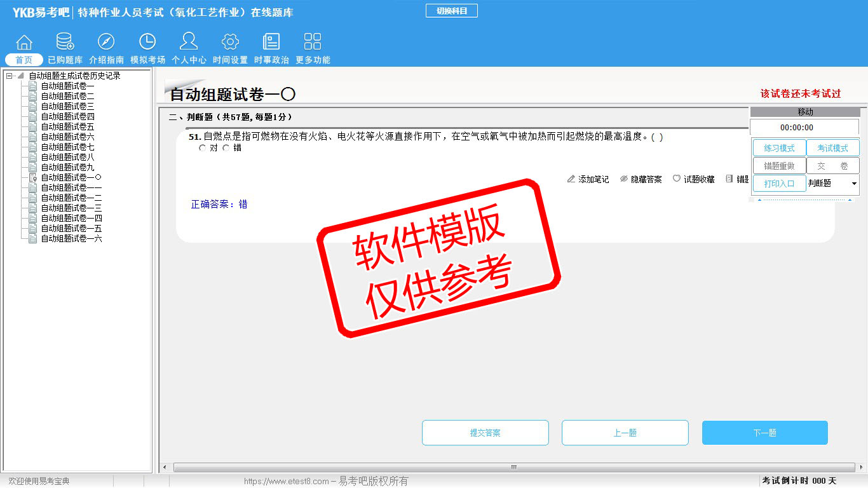Screen dimensions: 868x488
Task: Select the 错 radio option
Action: click(x=226, y=148)
